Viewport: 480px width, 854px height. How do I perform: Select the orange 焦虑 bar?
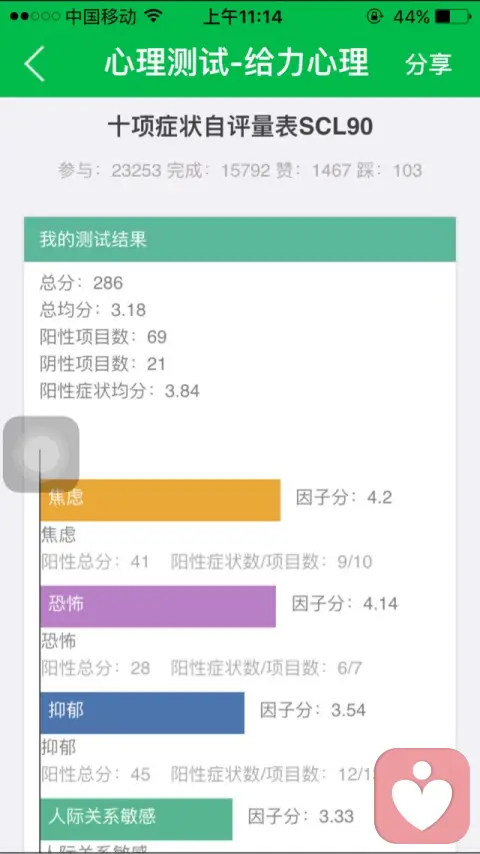[x=160, y=500]
